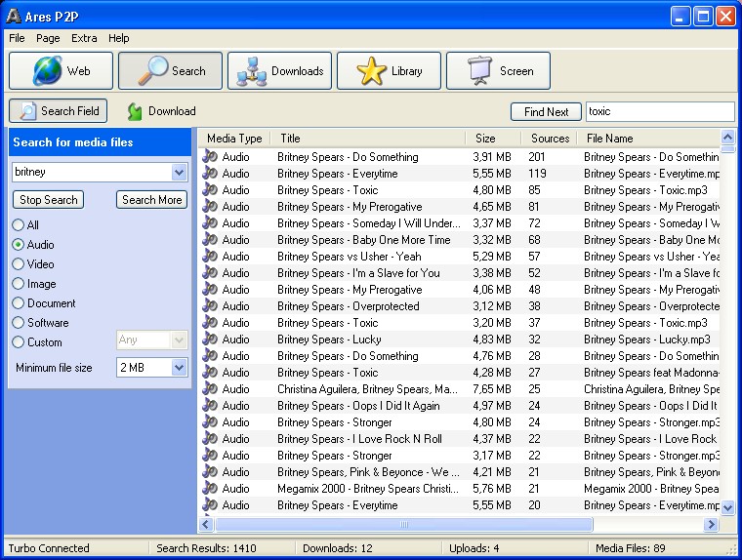742x560 pixels.
Task: Click audio icon of Overprotected row
Action: point(210,305)
